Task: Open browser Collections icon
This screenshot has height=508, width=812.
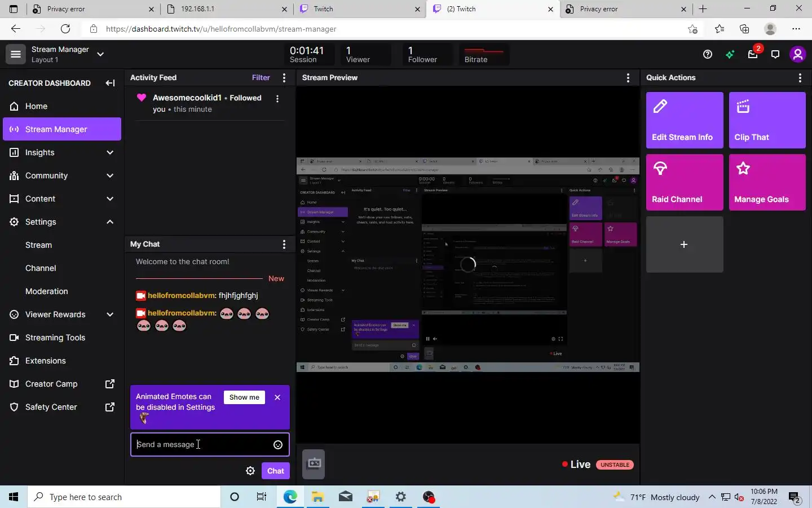Action: (744, 29)
